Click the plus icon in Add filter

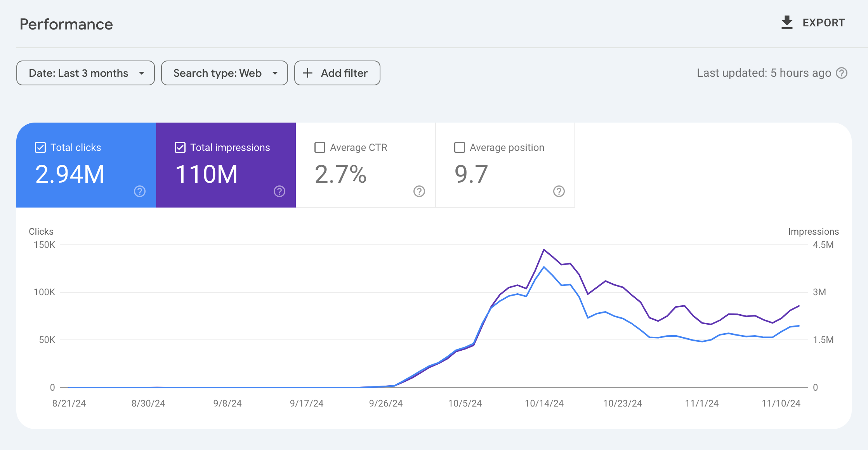307,73
